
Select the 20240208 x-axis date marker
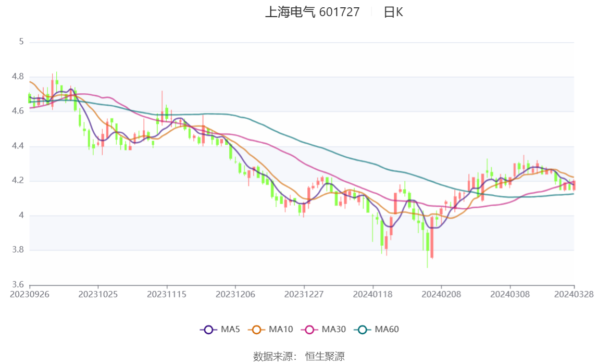pyautogui.click(x=441, y=294)
